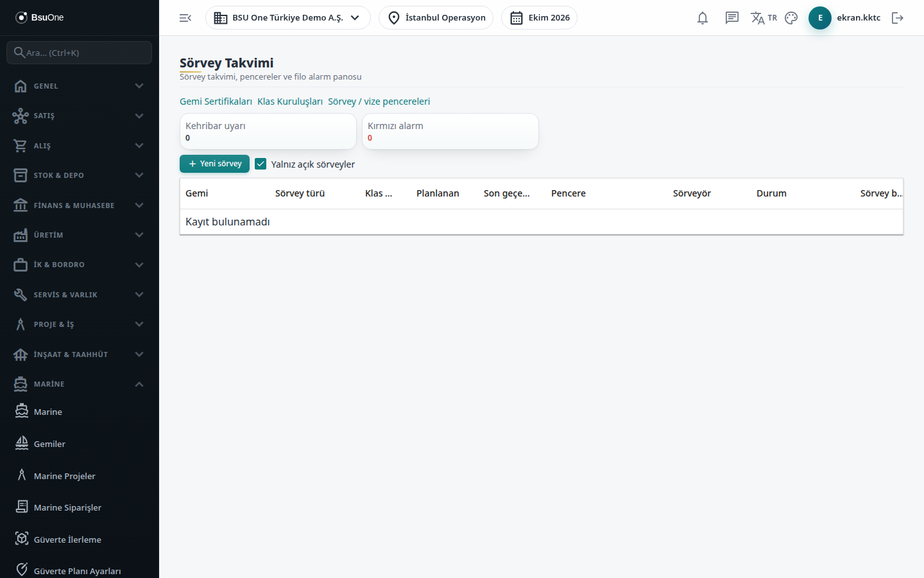Open the Ekim 2026 period selector
Screen dimensions: 924x578
click(x=539, y=18)
